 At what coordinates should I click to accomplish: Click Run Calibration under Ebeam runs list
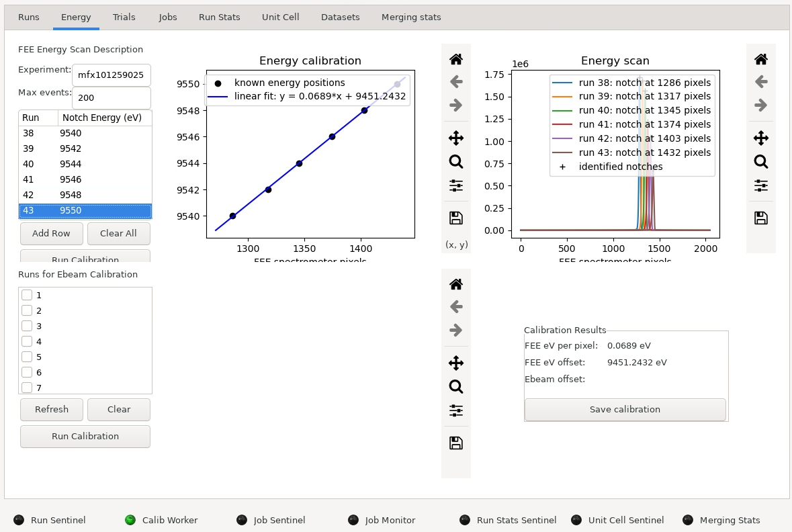pos(85,436)
